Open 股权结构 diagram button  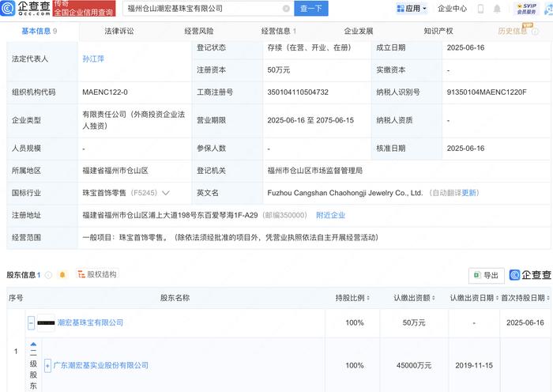(97, 274)
